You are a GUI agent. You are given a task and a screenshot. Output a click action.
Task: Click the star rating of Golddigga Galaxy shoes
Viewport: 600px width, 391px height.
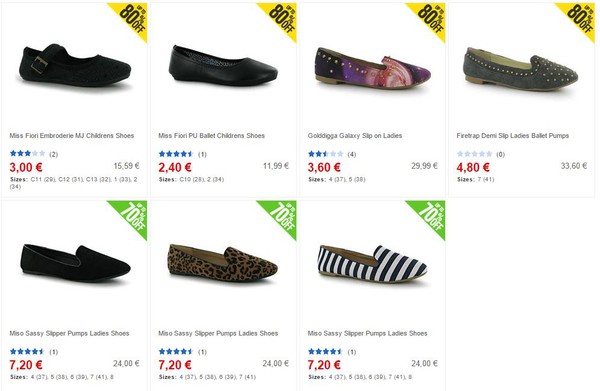pos(326,154)
